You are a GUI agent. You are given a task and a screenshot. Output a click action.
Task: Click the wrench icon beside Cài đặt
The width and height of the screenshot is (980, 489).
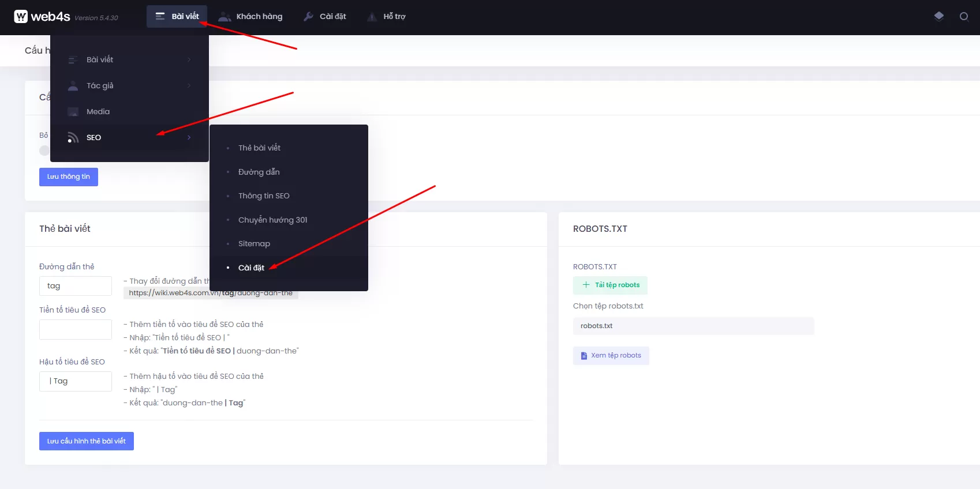pyautogui.click(x=309, y=17)
